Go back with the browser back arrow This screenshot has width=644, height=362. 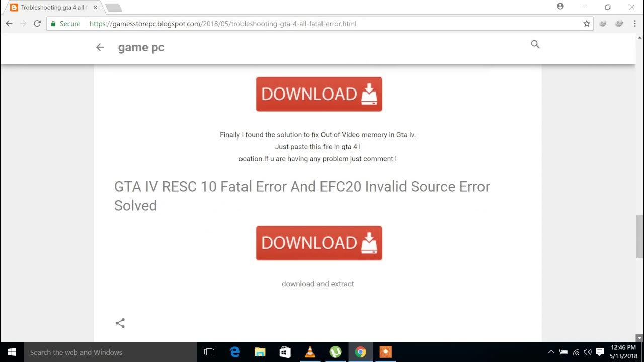pos(9,24)
